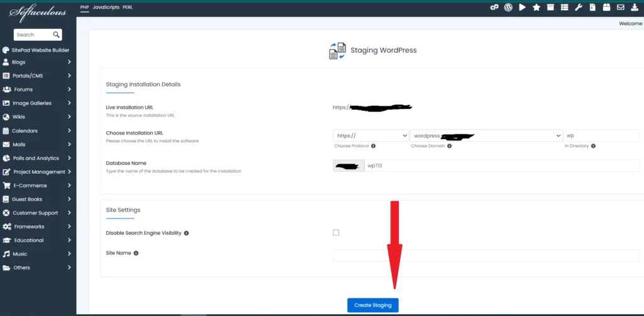The image size is (644, 316).
Task: Click the SitePad palette icon
Action: (5, 50)
